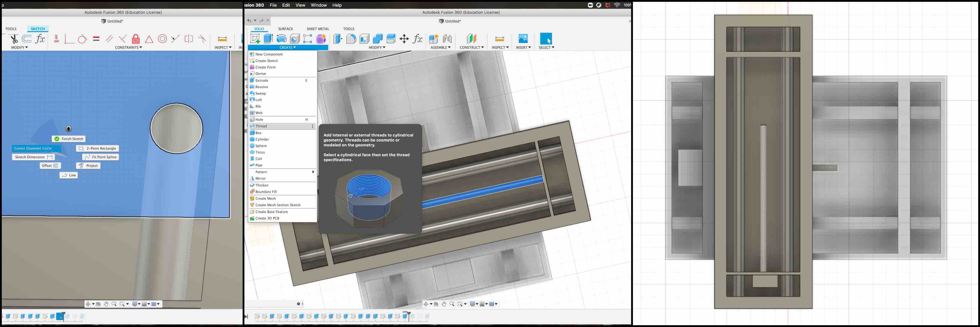This screenshot has width=980, height=327.
Task: Click the Measure ruler icon in left window
Action: pos(222,39)
